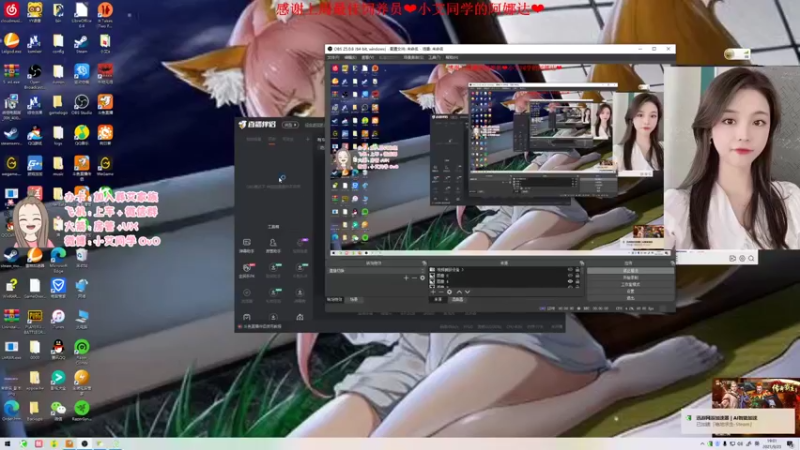Image resolution: width=800 pixels, height=450 pixels.
Task: Click 设置 button in OBS controls
Action: point(631,291)
